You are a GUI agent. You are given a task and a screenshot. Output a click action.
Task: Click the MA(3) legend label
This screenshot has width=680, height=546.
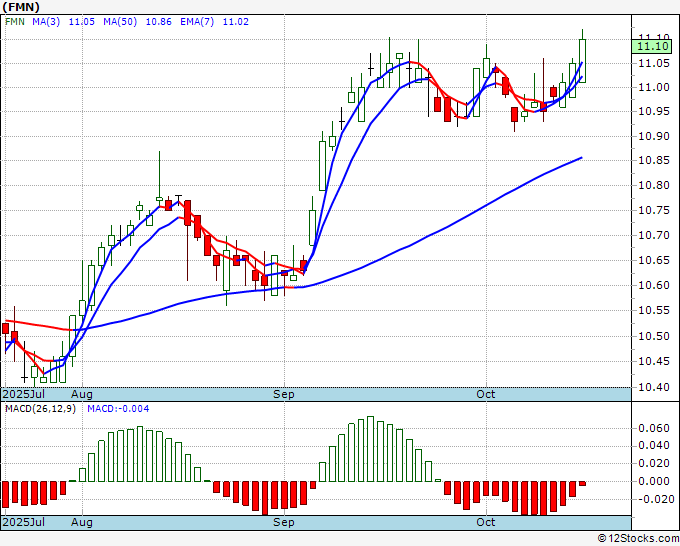46,21
